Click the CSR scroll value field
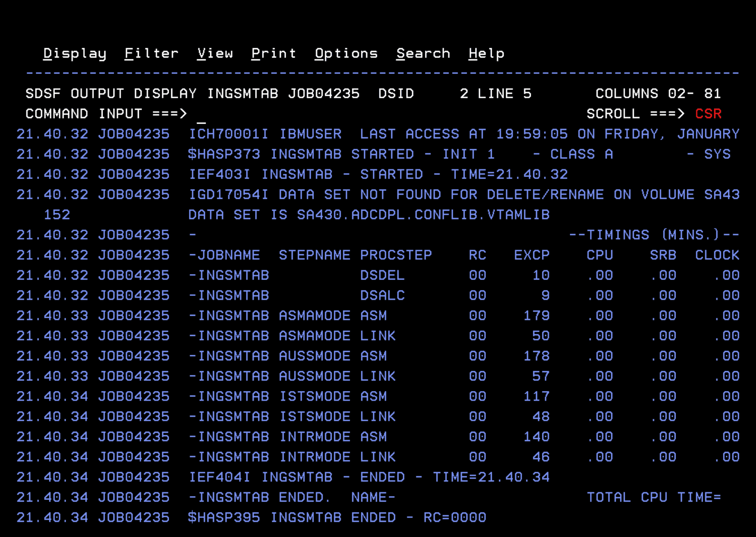Image resolution: width=756 pixels, height=537 pixels. coord(708,114)
